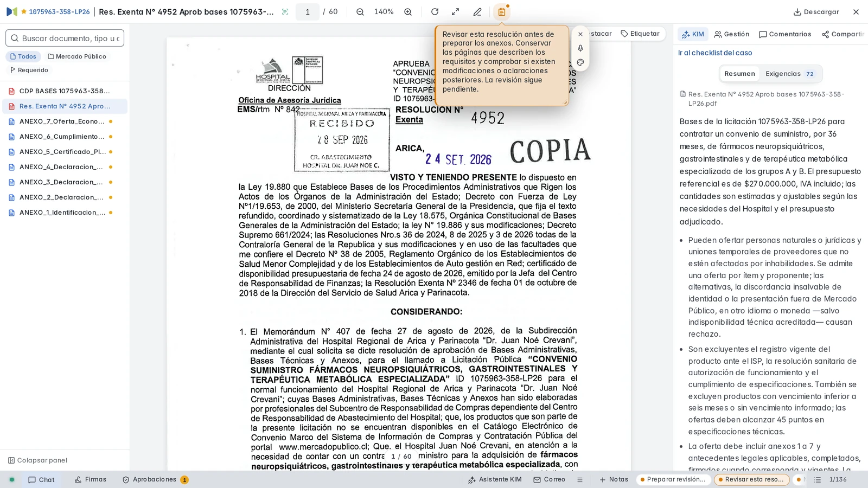Image resolution: width=868 pixels, height=488 pixels.
Task: Open ANEXO_4_Declaracion file
Action: pyautogui.click(x=65, y=167)
